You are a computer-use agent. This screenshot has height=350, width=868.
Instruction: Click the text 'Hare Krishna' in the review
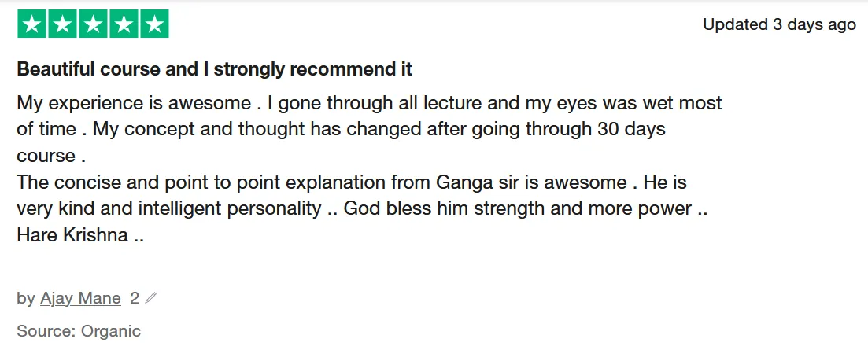tap(72, 235)
